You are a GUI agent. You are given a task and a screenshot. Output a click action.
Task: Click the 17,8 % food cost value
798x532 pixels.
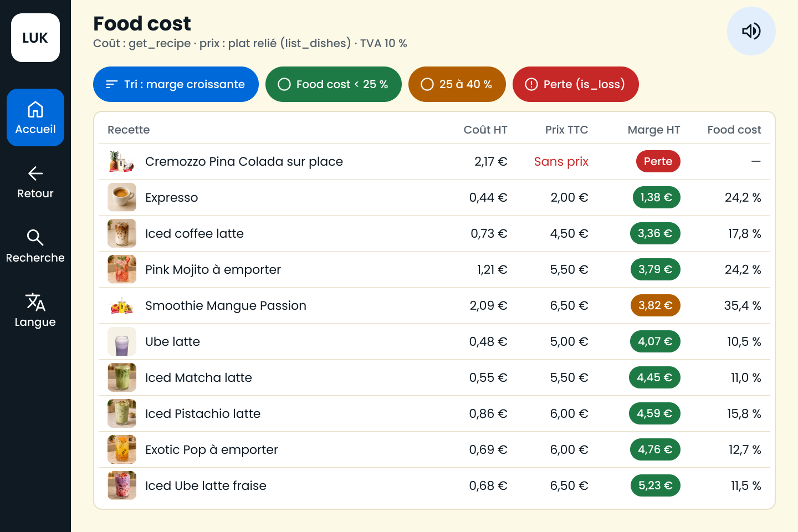pos(744,233)
